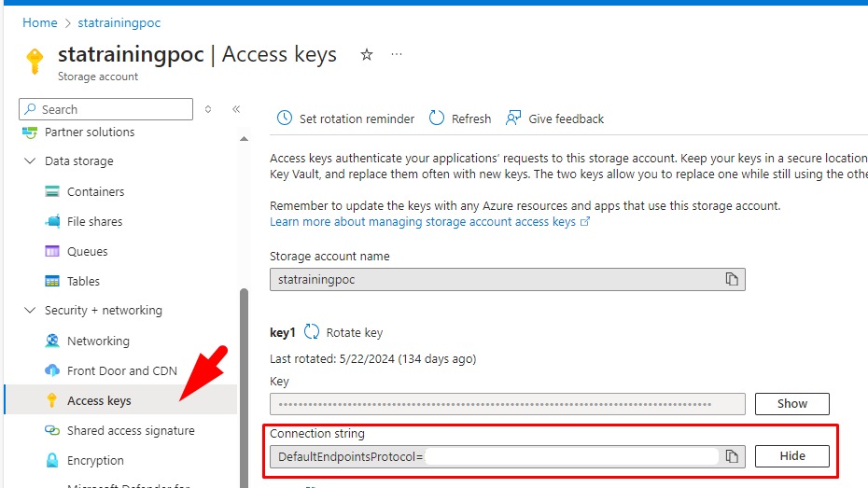Collapse the Security + networking section

30,311
